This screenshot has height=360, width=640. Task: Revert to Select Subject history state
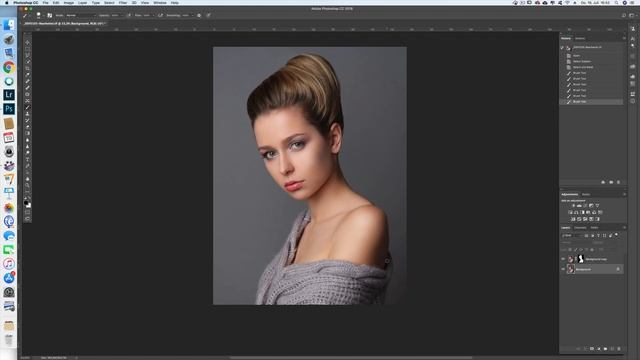click(591, 61)
